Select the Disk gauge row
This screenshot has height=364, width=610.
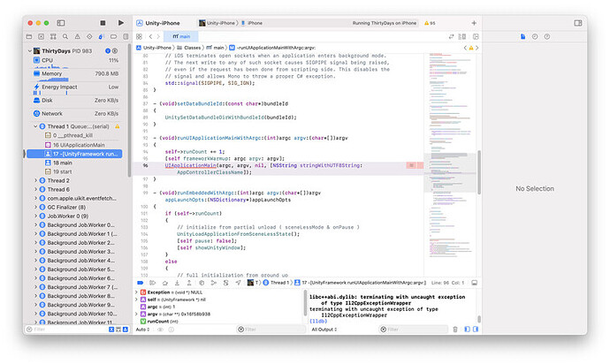(76, 101)
